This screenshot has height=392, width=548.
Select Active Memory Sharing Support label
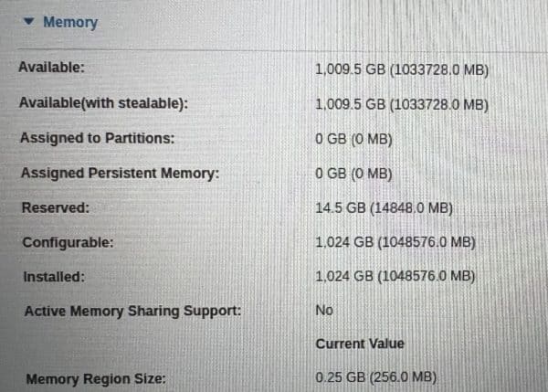(132, 312)
